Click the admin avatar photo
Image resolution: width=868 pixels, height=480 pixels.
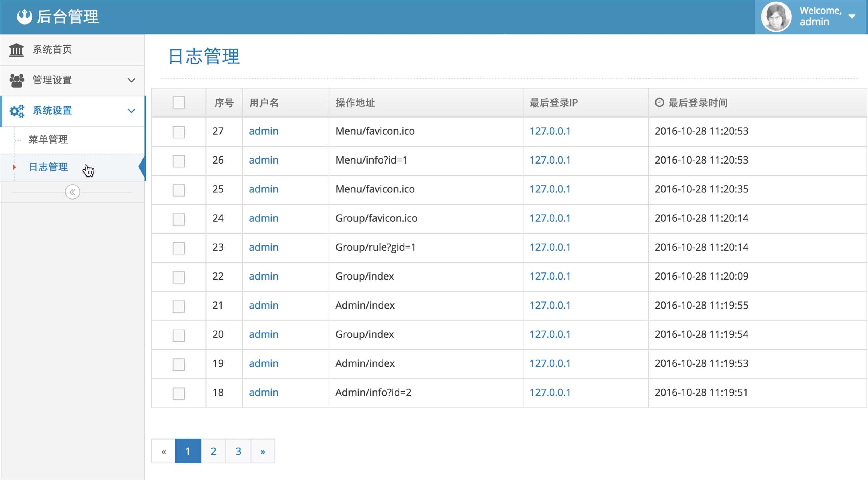[776, 17]
